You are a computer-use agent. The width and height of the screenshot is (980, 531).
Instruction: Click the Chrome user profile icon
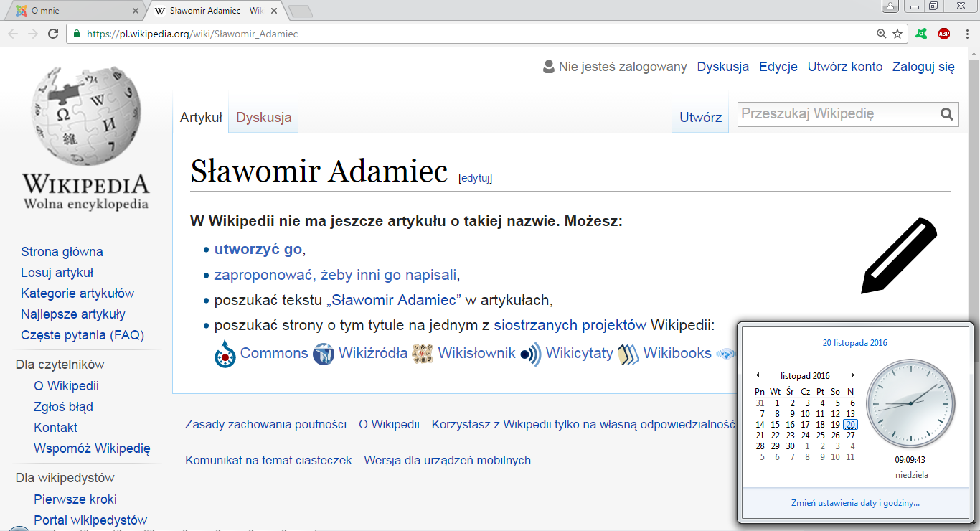coord(890,6)
